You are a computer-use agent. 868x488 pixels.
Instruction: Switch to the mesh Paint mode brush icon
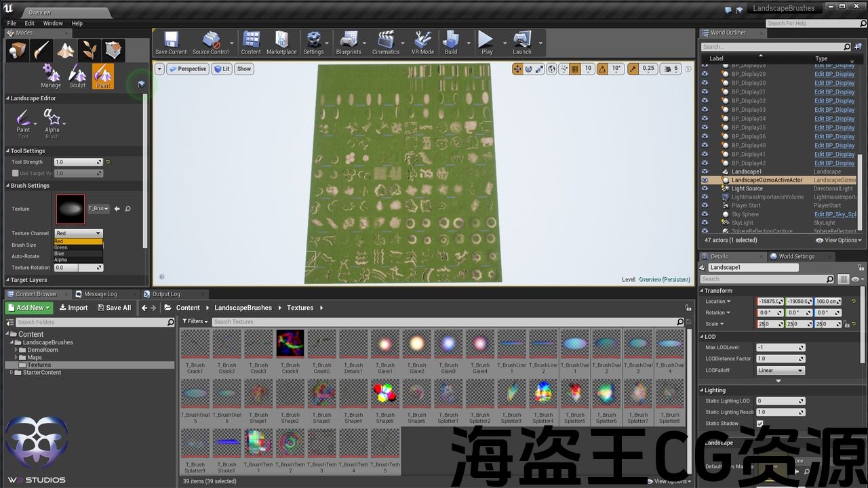(41, 50)
